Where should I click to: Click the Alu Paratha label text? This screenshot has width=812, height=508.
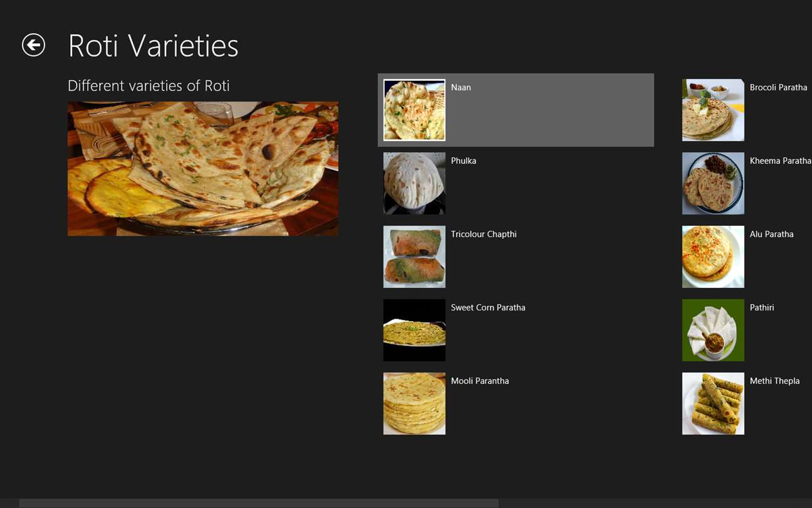(x=771, y=234)
